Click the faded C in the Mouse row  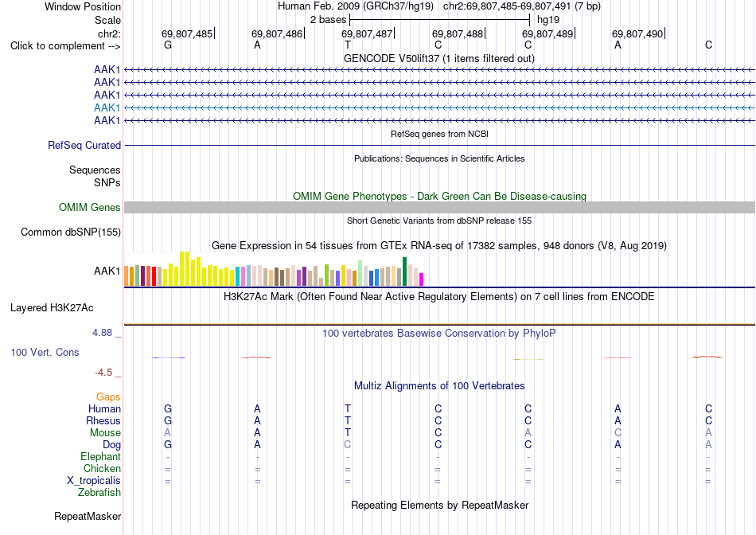click(618, 433)
